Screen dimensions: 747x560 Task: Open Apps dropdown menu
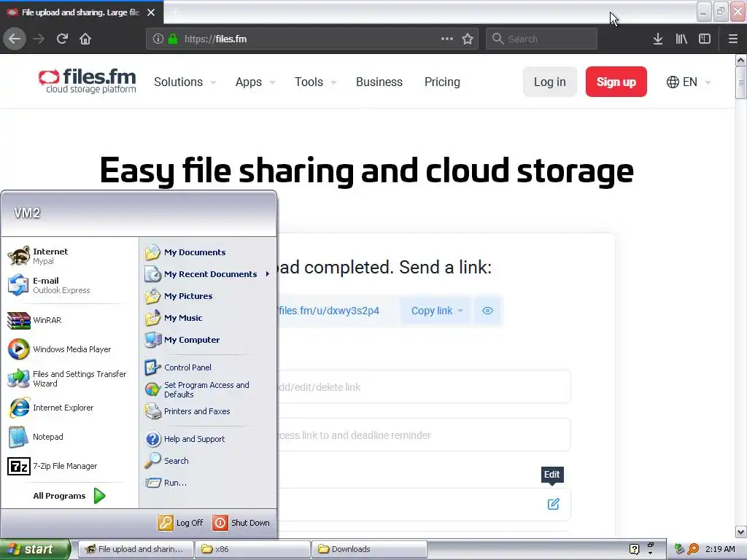tap(255, 82)
